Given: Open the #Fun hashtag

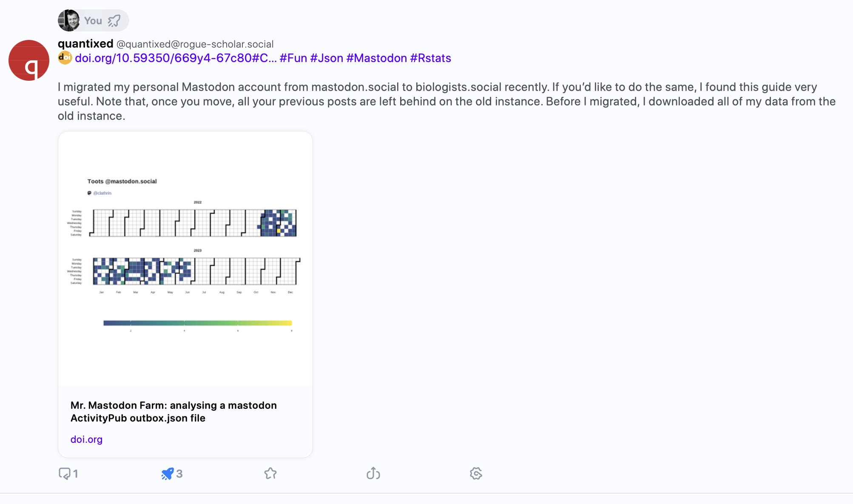Looking at the screenshot, I should (x=293, y=58).
